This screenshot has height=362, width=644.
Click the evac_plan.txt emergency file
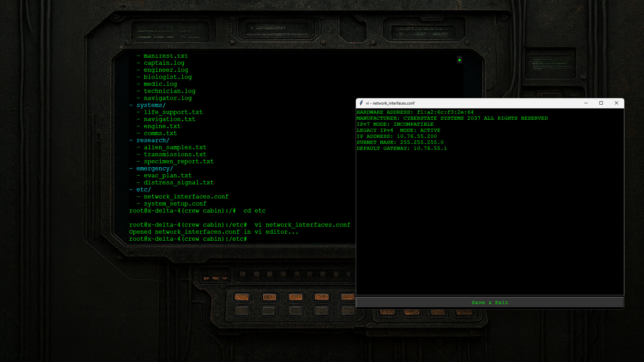168,175
